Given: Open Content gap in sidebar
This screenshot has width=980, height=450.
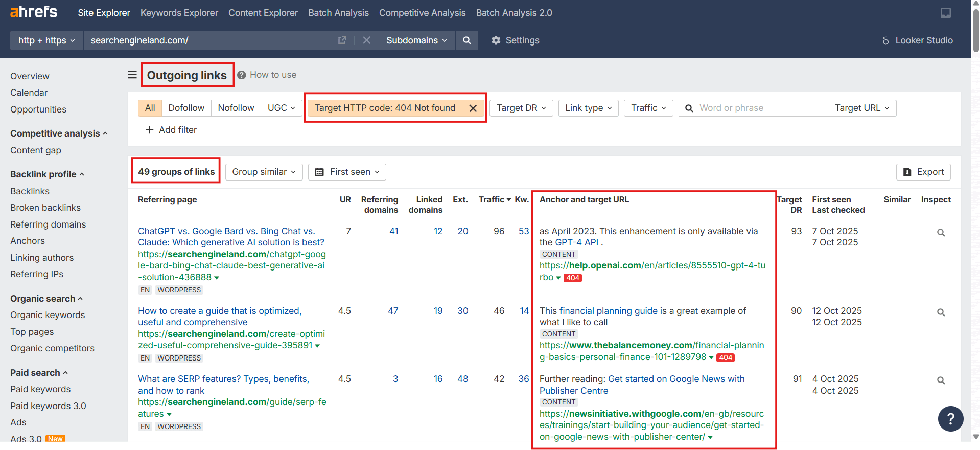Looking at the screenshot, I should pos(36,150).
